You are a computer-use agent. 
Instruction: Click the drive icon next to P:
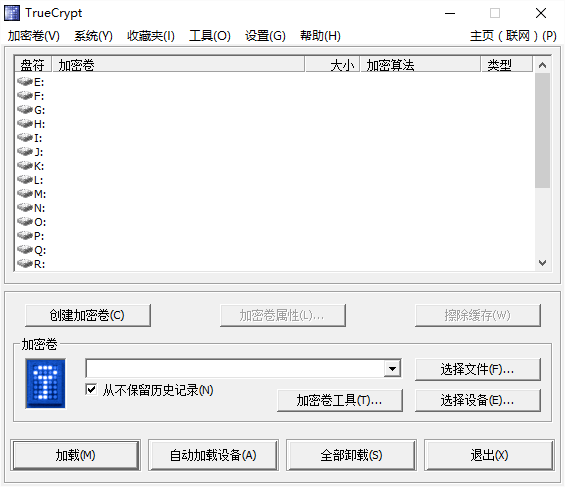coord(25,236)
